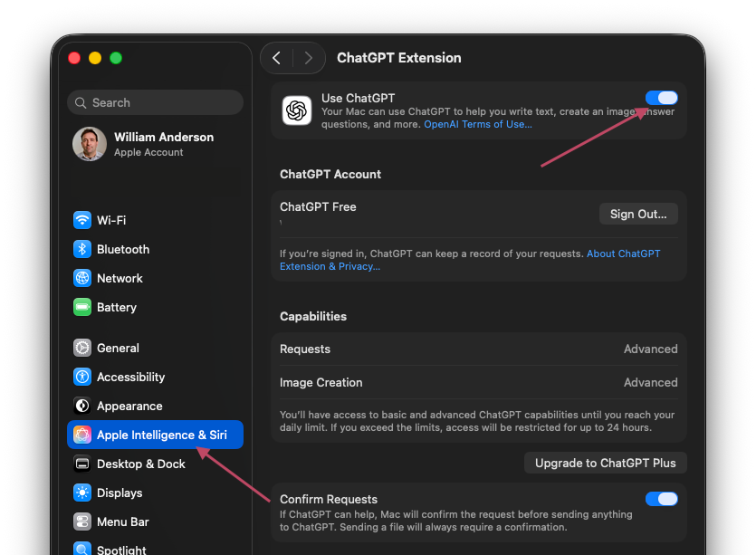
Task: Click the Accessibility icon in sidebar
Action: [82, 377]
